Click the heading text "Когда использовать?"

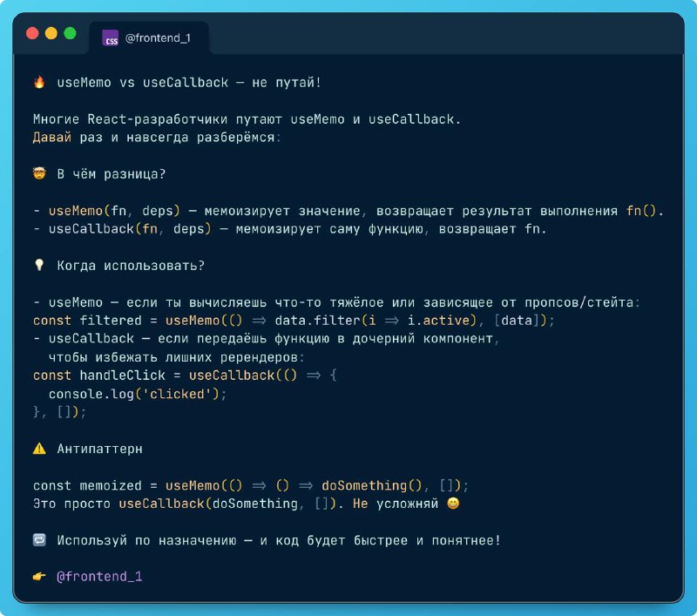(131, 266)
